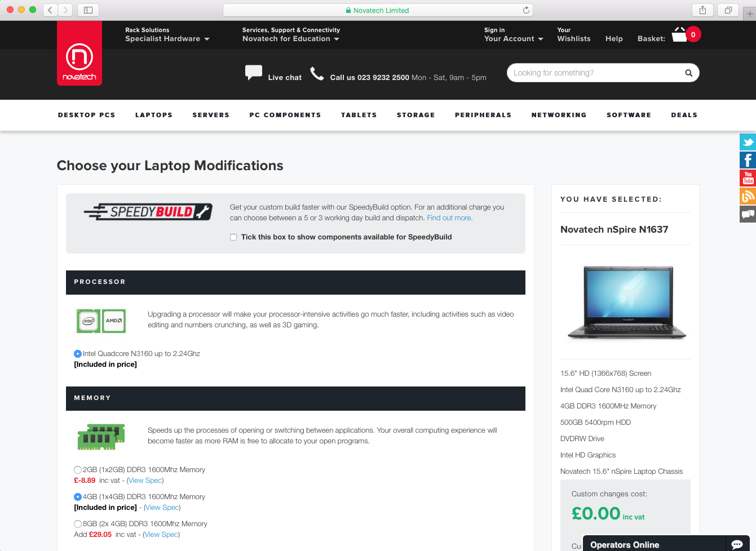The width and height of the screenshot is (756, 551).
Task: Open Peripherals menu
Action: coord(483,115)
